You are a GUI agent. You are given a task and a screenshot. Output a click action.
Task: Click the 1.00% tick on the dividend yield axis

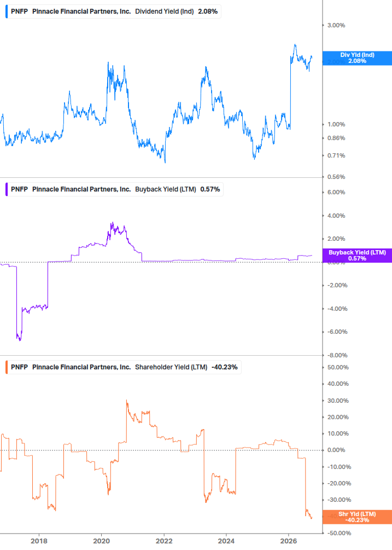336,125
